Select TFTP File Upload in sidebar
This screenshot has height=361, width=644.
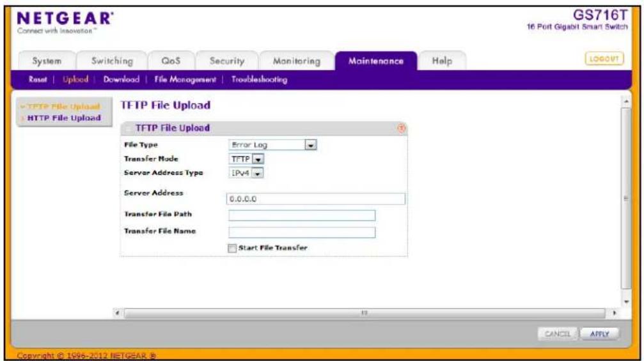(64, 107)
